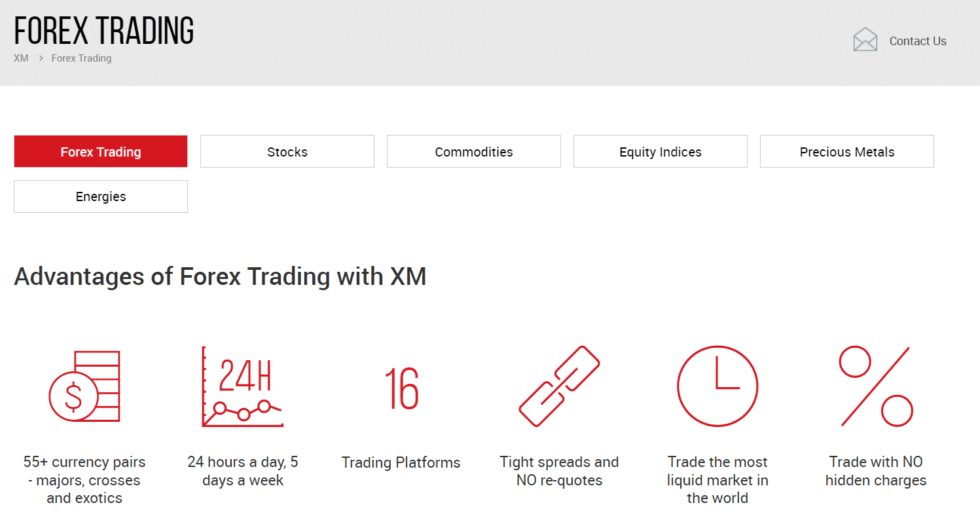Click the percent sign icon
Image resolution: width=980 pixels, height=522 pixels.
tap(876, 386)
